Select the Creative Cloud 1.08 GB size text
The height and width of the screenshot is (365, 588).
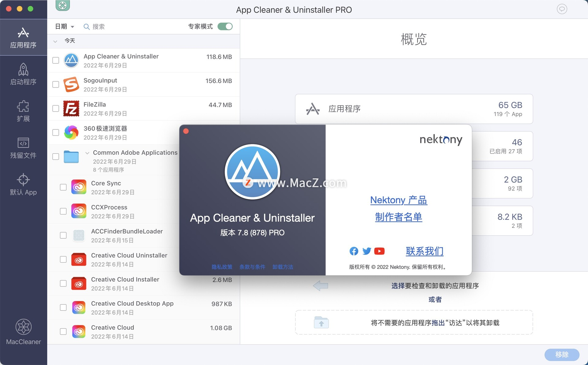221,328
